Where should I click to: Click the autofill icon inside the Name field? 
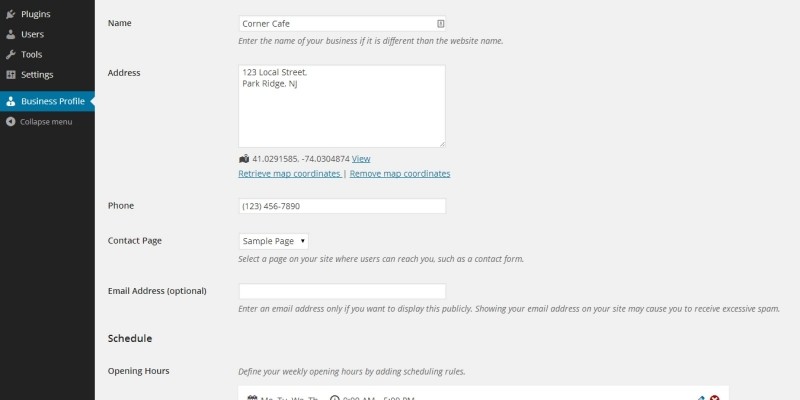tap(441, 22)
